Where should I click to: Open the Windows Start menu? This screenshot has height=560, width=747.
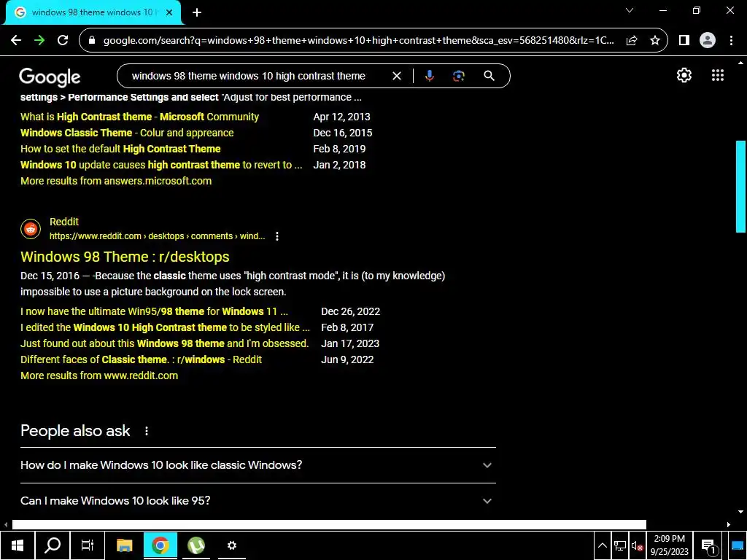coord(18,545)
